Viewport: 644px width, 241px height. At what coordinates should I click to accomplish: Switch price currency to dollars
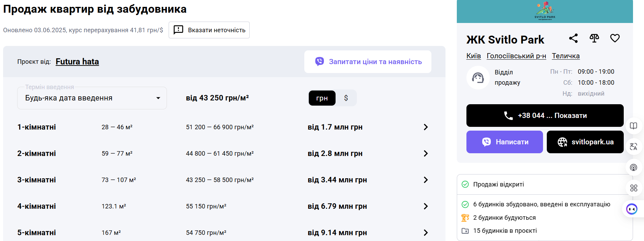pyautogui.click(x=346, y=98)
